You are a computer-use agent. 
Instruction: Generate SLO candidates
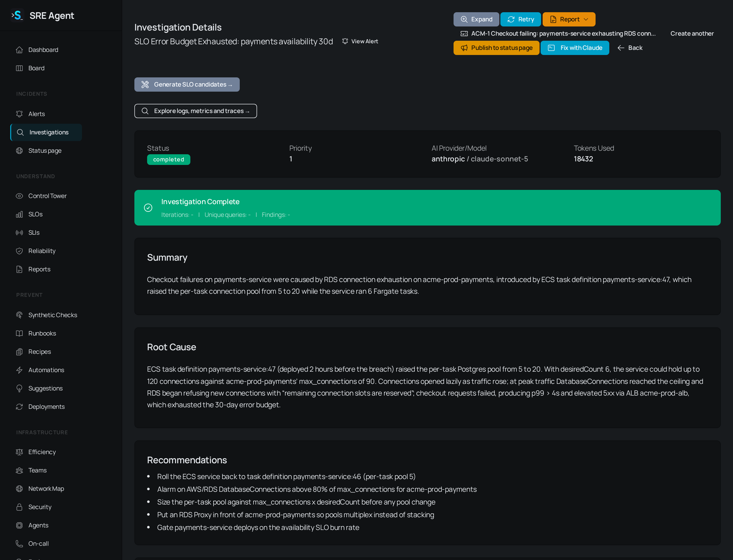pyautogui.click(x=187, y=85)
